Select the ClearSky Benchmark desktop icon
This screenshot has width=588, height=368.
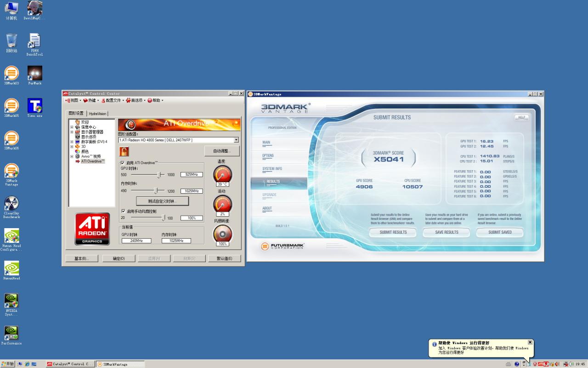pyautogui.click(x=11, y=207)
